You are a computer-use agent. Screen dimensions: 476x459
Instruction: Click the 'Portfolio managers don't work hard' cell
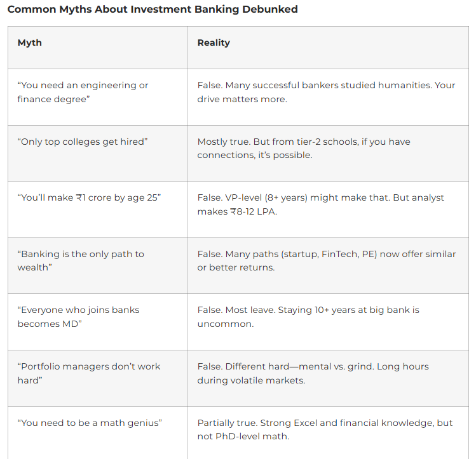coord(89,373)
